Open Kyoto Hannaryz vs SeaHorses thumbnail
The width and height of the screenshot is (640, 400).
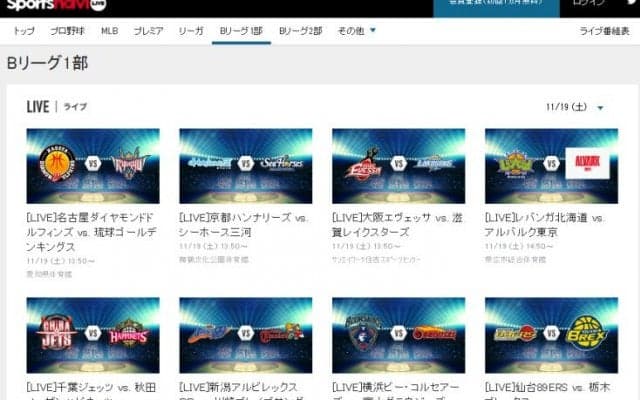pyautogui.click(x=246, y=166)
